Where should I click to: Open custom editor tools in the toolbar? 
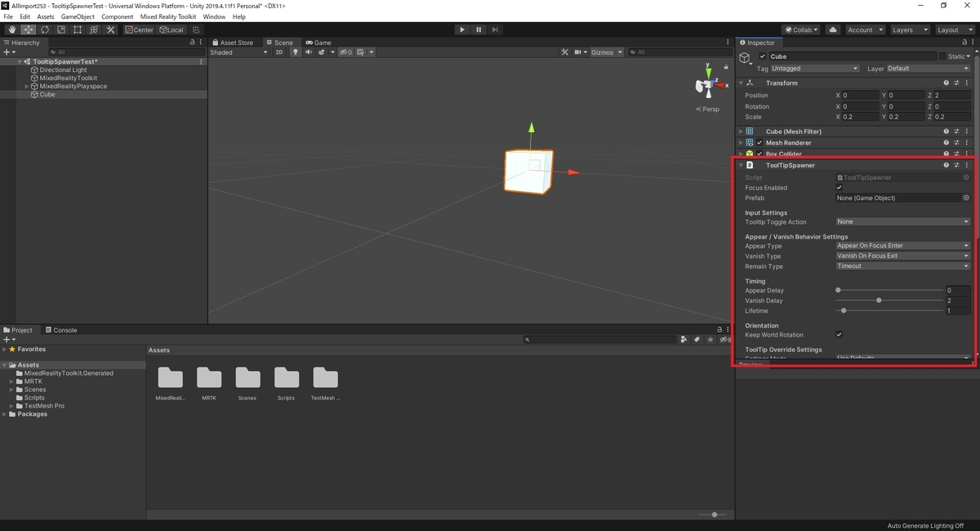tap(110, 29)
